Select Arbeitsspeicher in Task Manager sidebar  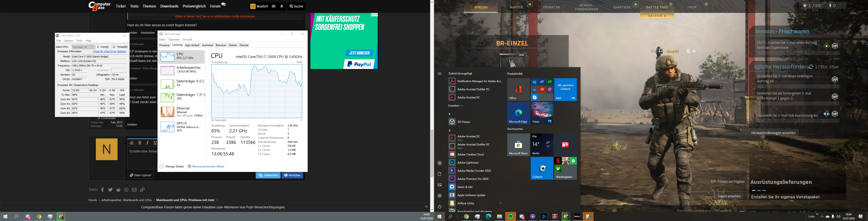[182, 71]
